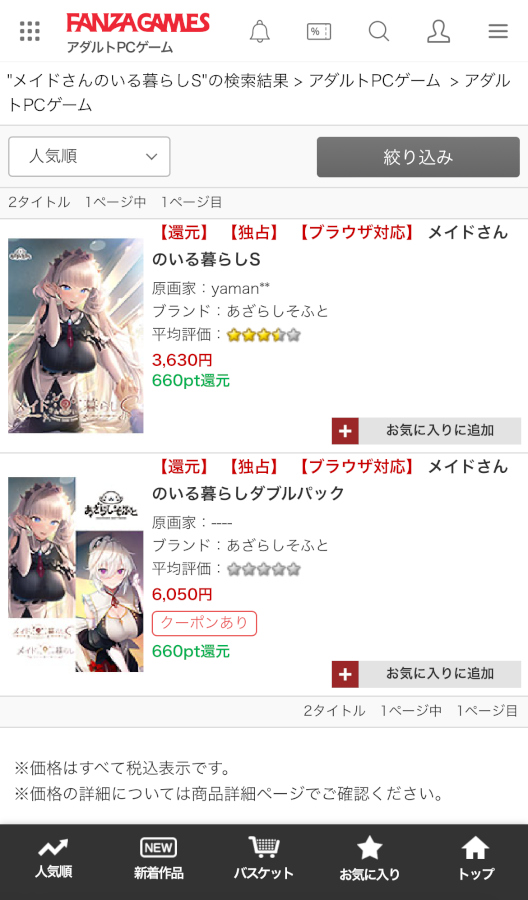Open ダブルパック cover thumbnail

tap(76, 575)
